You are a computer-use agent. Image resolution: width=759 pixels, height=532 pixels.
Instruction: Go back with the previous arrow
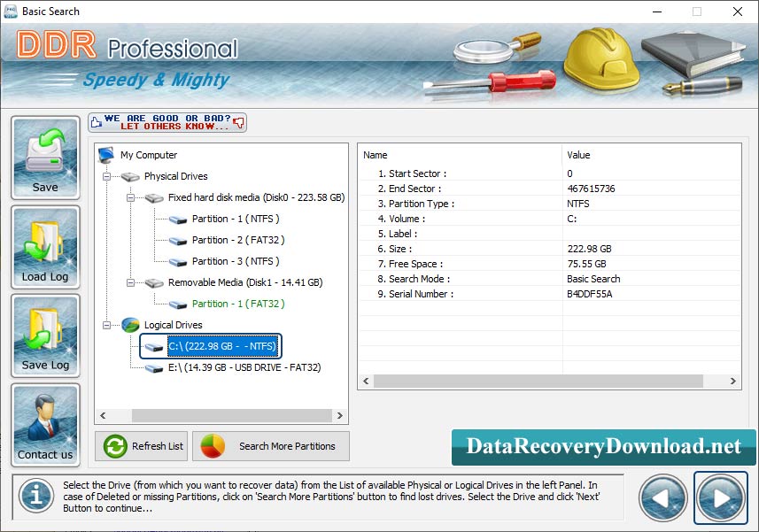tap(662, 498)
